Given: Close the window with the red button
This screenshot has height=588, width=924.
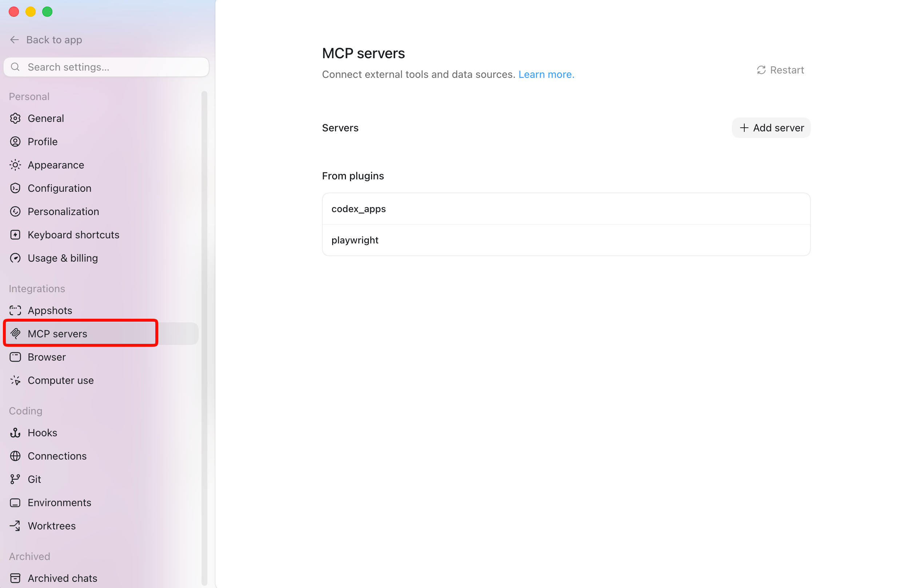Looking at the screenshot, I should click(14, 12).
